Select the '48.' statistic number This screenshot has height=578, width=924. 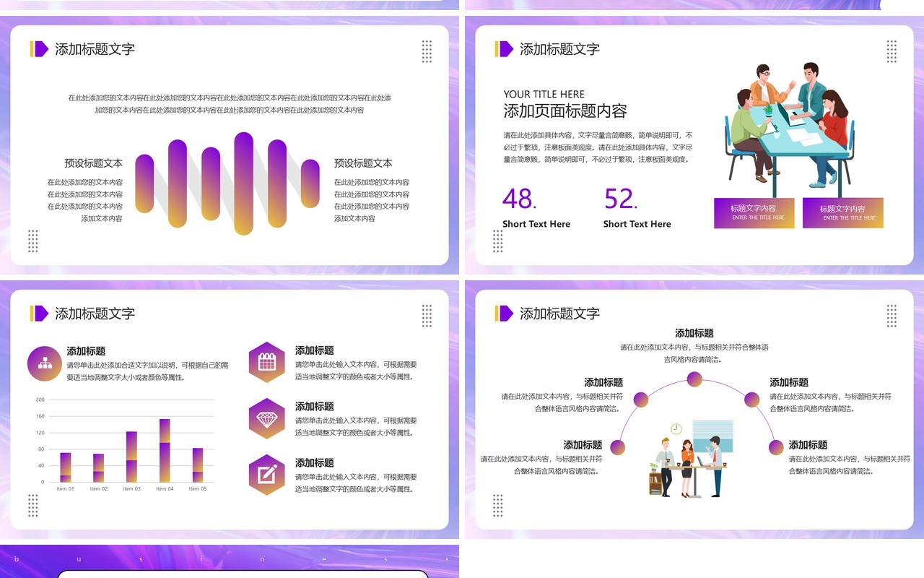[519, 198]
